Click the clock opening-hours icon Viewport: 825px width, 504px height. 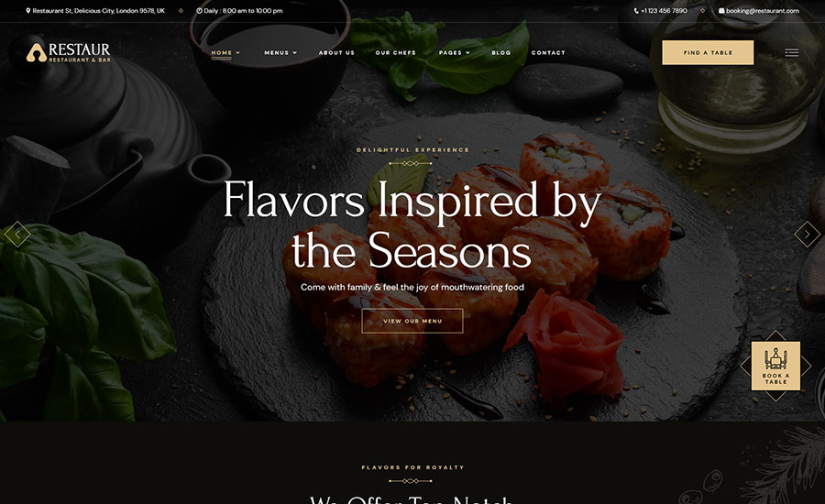200,10
